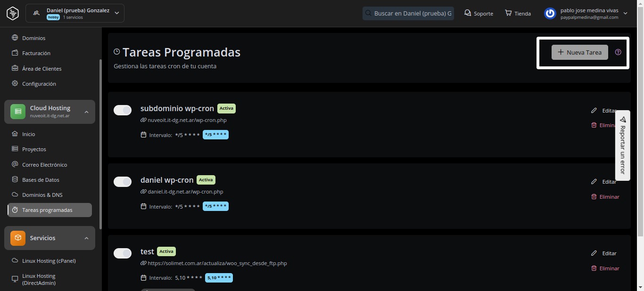Click the Cloud Hosting green server icon
The height and width of the screenshot is (291, 644).
point(18,112)
